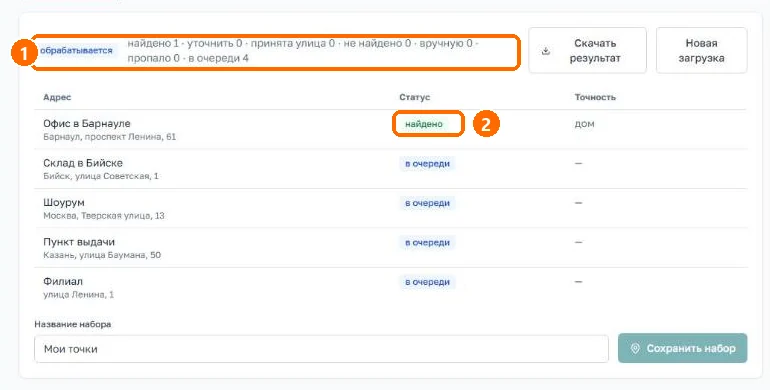Click address Казань, улица Баумана, 50
The image size is (770, 390).
pos(102,255)
